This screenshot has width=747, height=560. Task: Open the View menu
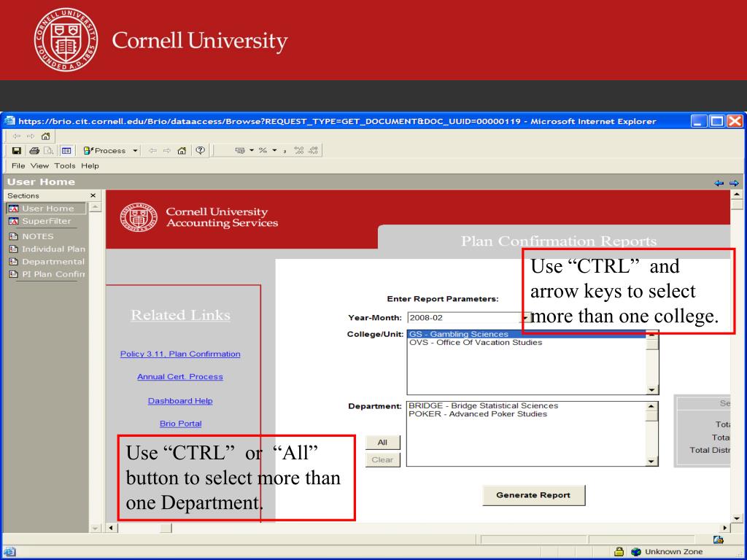[39, 166]
